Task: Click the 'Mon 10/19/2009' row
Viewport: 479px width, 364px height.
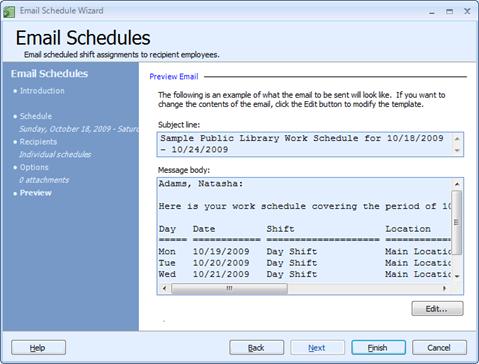Action: coord(305,251)
